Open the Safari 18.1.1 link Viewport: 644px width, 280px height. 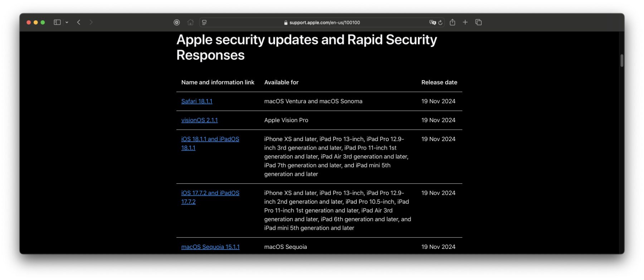tap(197, 101)
